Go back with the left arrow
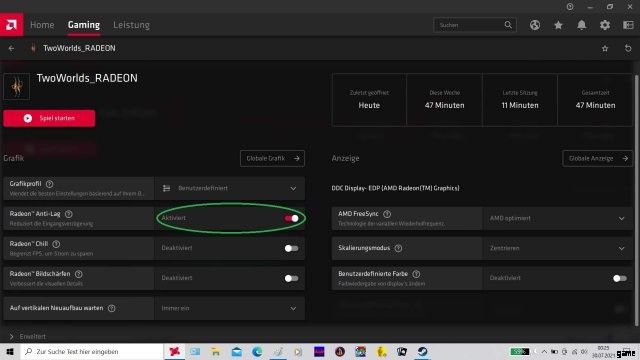This screenshot has height=360, width=640. tap(11, 48)
